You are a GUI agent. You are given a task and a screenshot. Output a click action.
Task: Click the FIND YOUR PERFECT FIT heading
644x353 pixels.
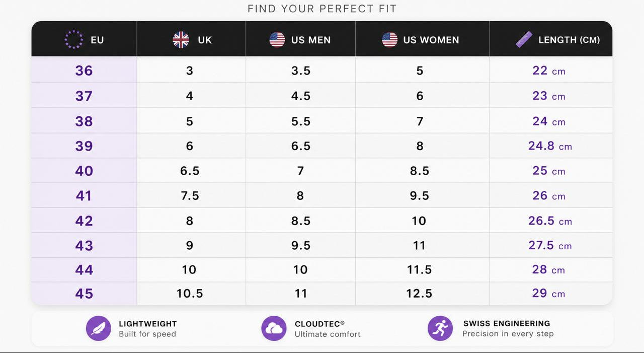pos(322,9)
